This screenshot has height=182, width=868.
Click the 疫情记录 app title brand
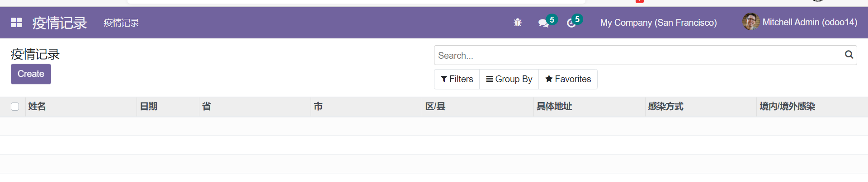(59, 23)
